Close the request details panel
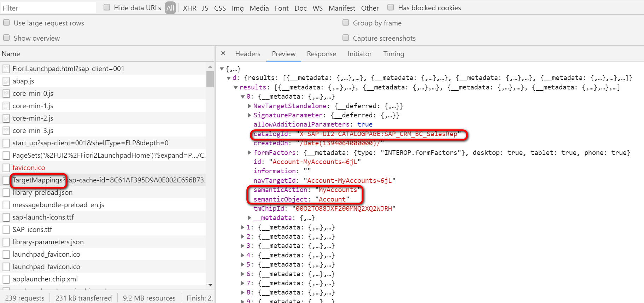Viewport: 644px width, 303px height. coord(223,53)
